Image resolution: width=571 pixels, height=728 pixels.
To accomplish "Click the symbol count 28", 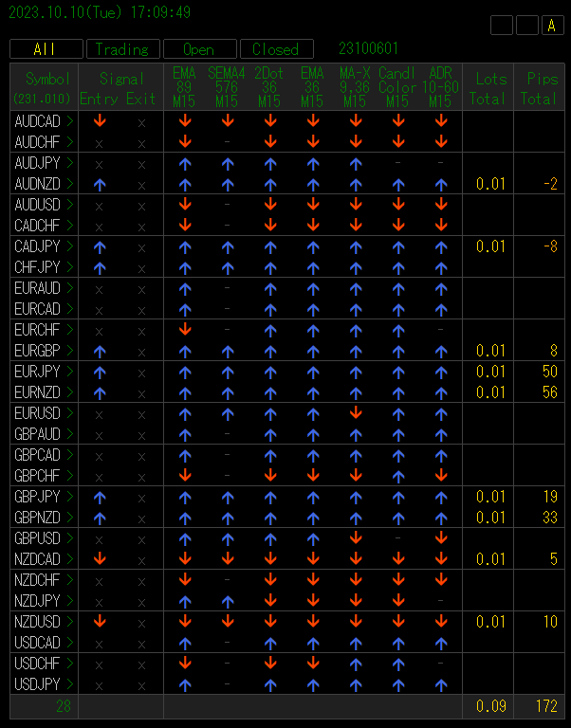I will 64,706.
